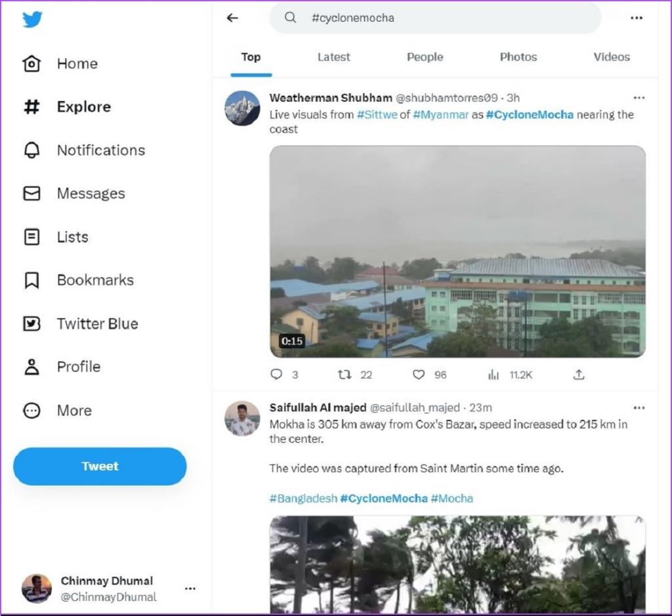
Task: Share Weatherman Shubham's tweet
Action: (579, 375)
